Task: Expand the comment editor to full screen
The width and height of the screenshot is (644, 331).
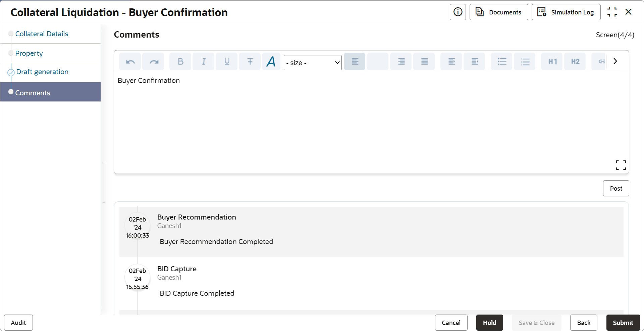Action: 621,165
